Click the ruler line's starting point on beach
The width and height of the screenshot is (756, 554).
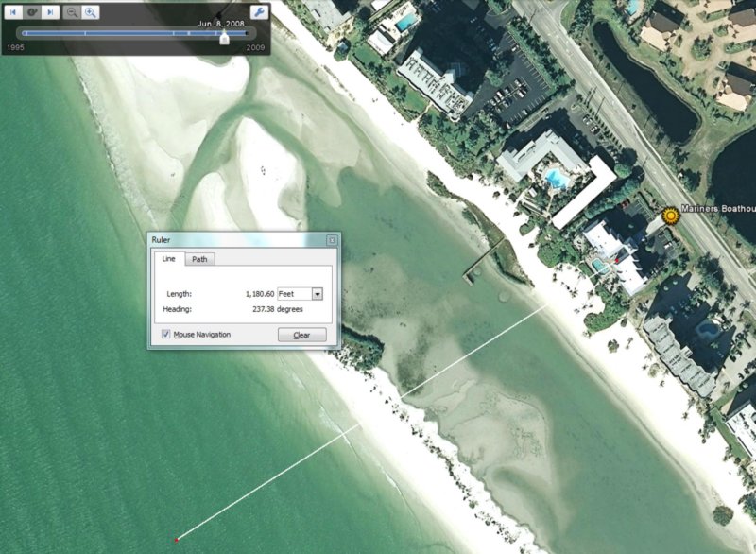tap(545, 305)
